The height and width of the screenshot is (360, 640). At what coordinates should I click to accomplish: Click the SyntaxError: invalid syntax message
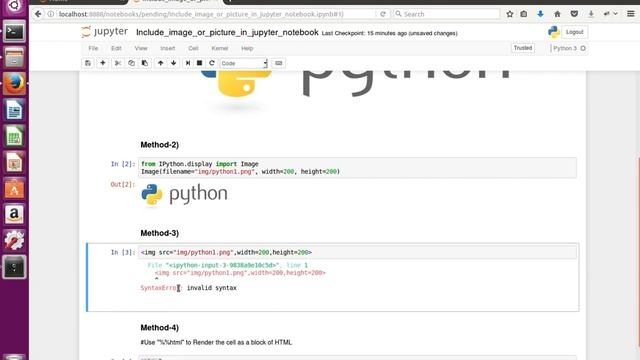coord(189,288)
